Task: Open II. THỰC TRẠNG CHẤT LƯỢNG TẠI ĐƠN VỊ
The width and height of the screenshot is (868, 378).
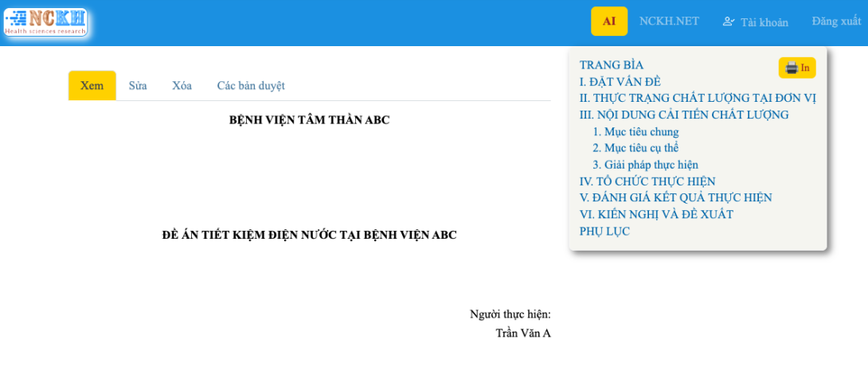Action: click(698, 99)
